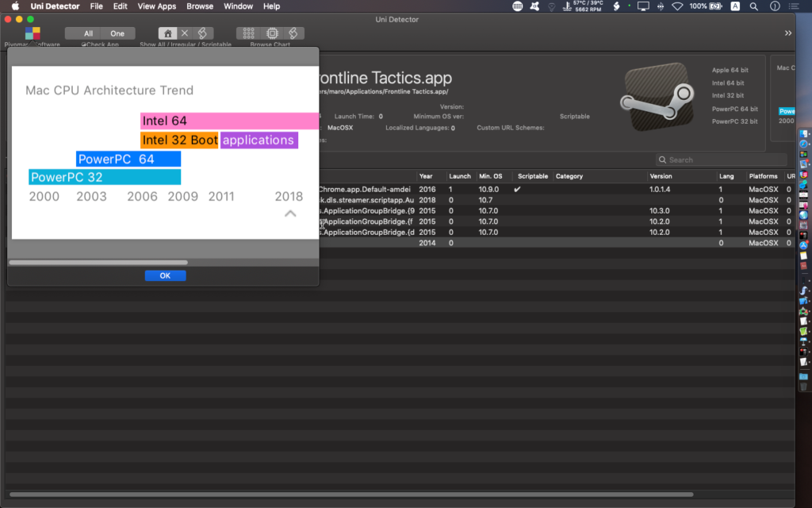812x508 pixels.
Task: Click the magnifier icon in Search field
Action: (662, 160)
